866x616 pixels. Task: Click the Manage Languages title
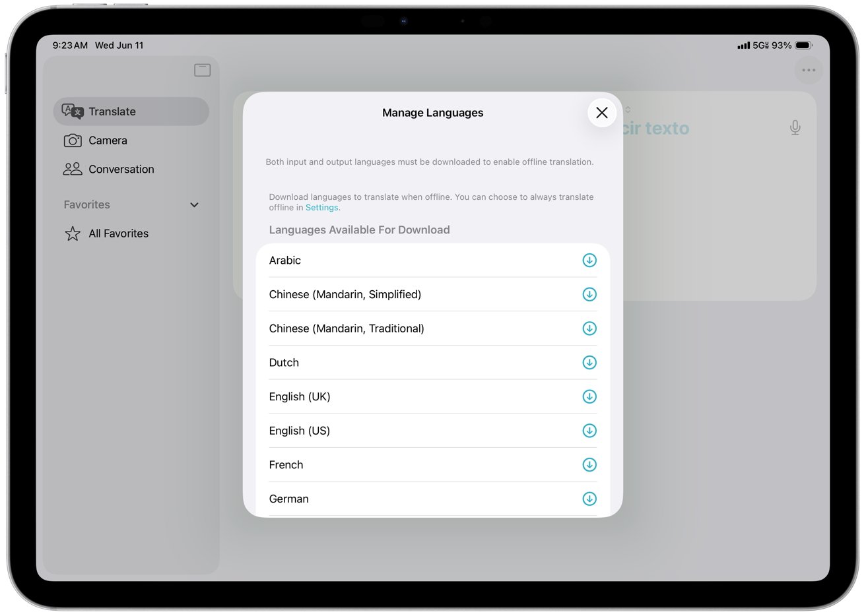pyautogui.click(x=432, y=113)
